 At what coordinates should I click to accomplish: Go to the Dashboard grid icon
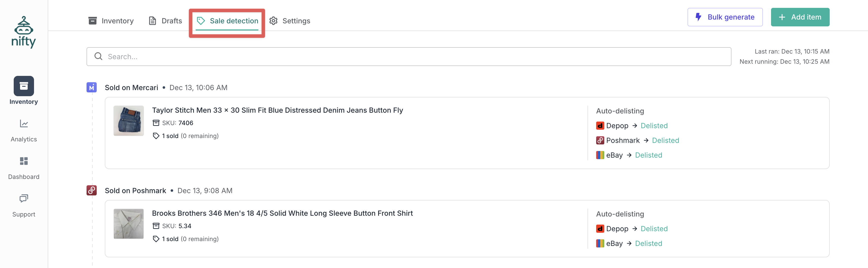pos(24,161)
